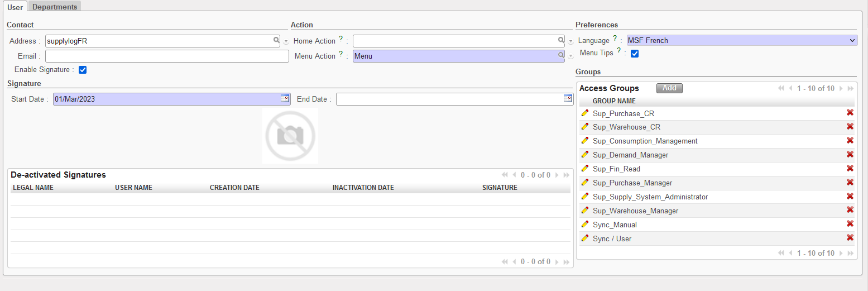Image resolution: width=868 pixels, height=291 pixels.
Task: Open the End Date calendar picker
Action: (568, 98)
